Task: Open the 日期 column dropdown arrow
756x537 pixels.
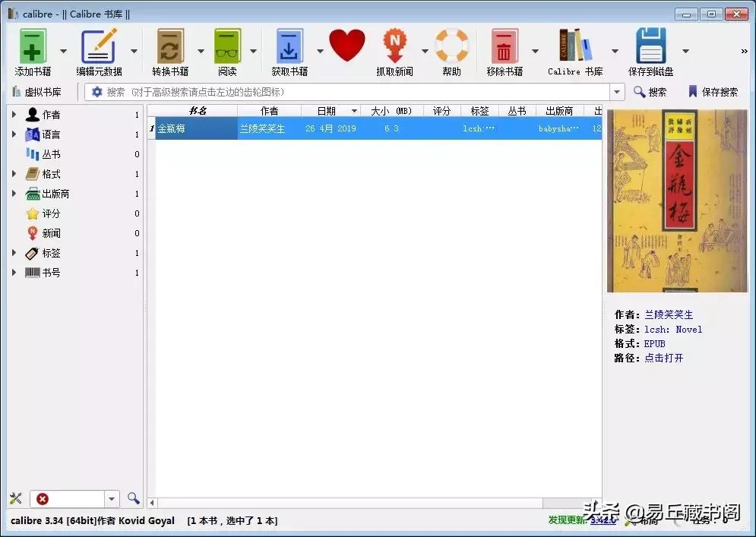Action: [x=354, y=110]
